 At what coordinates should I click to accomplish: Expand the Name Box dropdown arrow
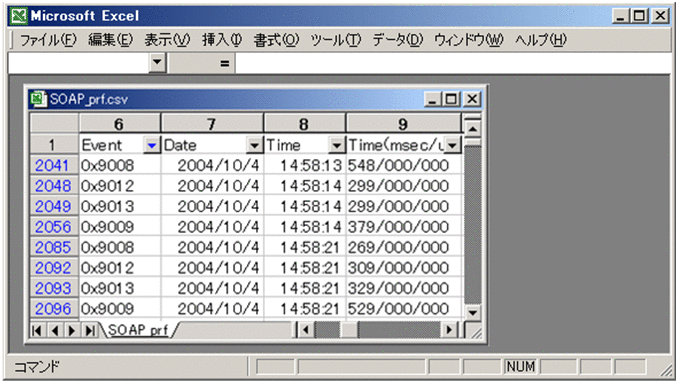coord(157,63)
